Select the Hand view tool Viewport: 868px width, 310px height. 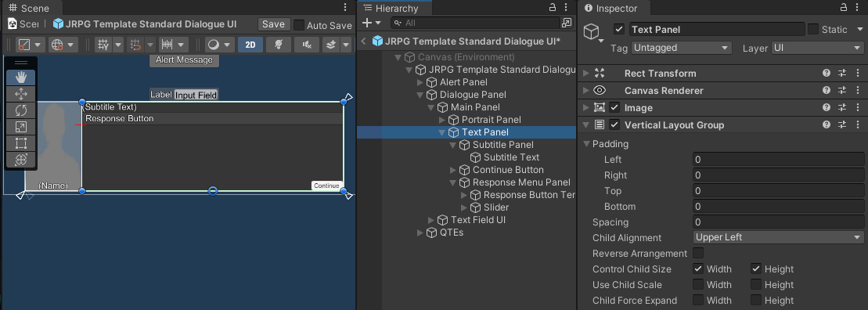pos(21,77)
